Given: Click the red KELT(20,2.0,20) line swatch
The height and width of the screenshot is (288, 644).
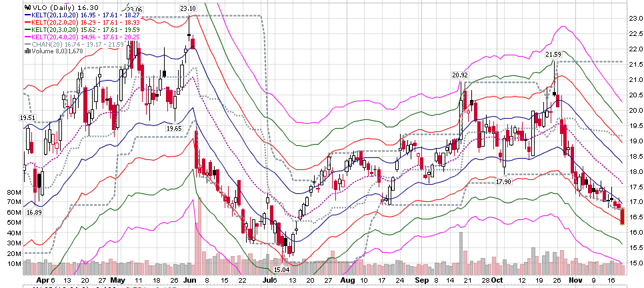Looking at the screenshot, I should pos(28,22).
